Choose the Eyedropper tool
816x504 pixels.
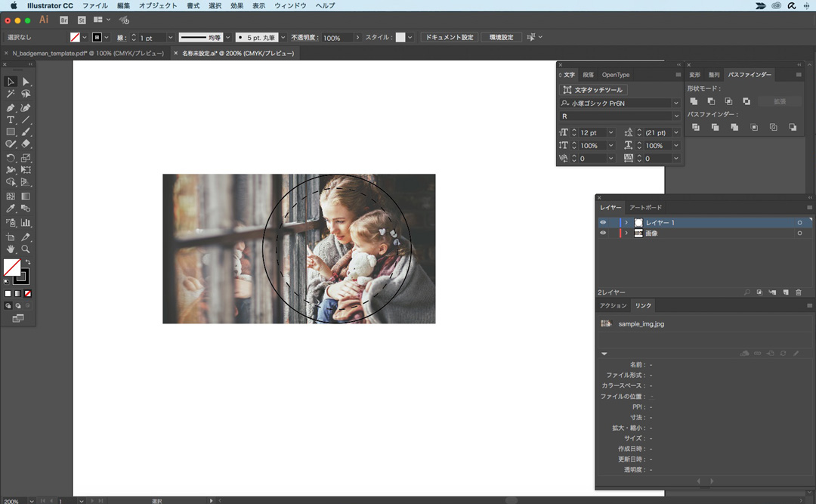pyautogui.click(x=11, y=209)
